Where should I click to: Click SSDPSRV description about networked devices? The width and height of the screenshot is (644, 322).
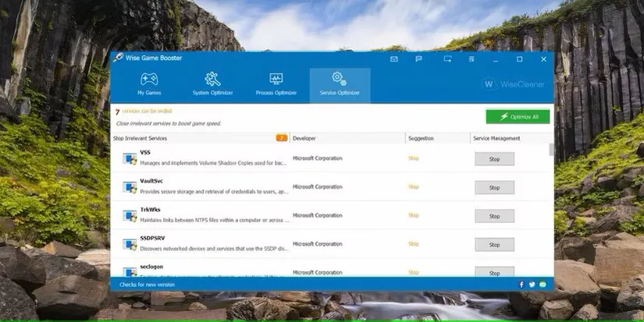pyautogui.click(x=215, y=249)
